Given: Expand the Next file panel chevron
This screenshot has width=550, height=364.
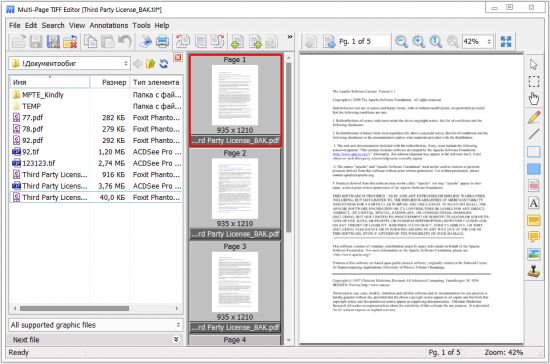Looking at the screenshot, I should (176, 339).
